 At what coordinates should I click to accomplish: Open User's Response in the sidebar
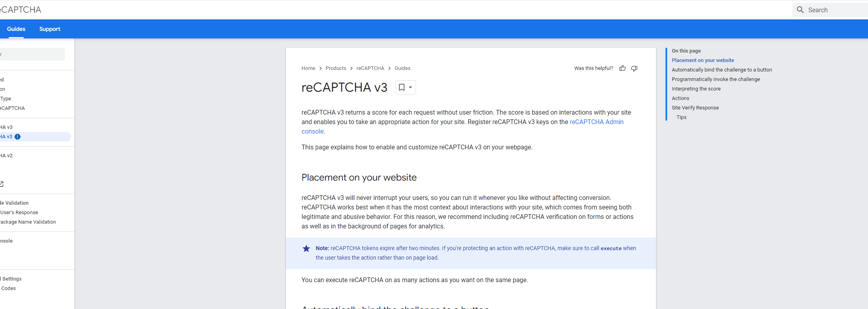19,213
